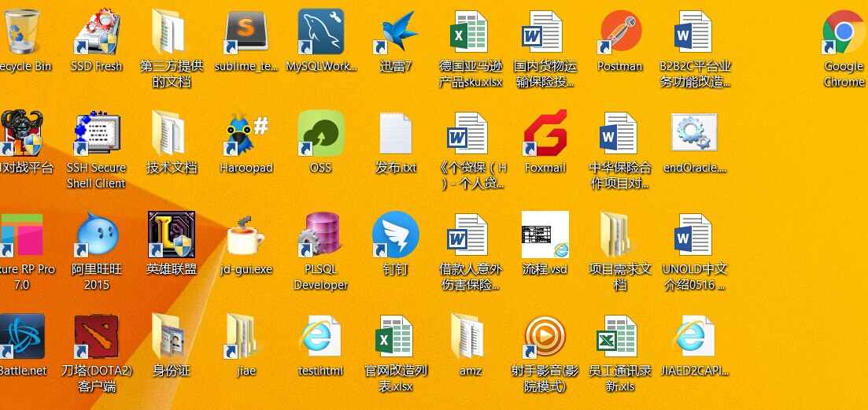Launch Haroopad markdown editor
This screenshot has width=868, height=410.
[246, 133]
